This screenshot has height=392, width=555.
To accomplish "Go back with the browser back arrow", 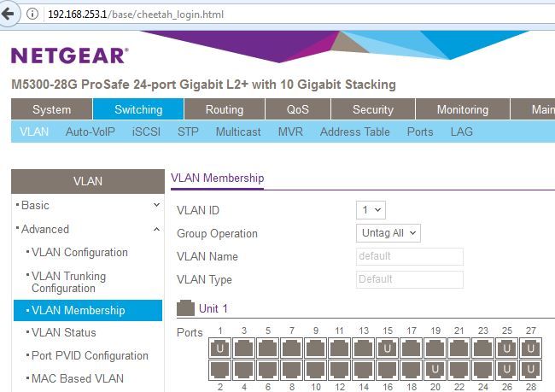I will click(8, 15).
